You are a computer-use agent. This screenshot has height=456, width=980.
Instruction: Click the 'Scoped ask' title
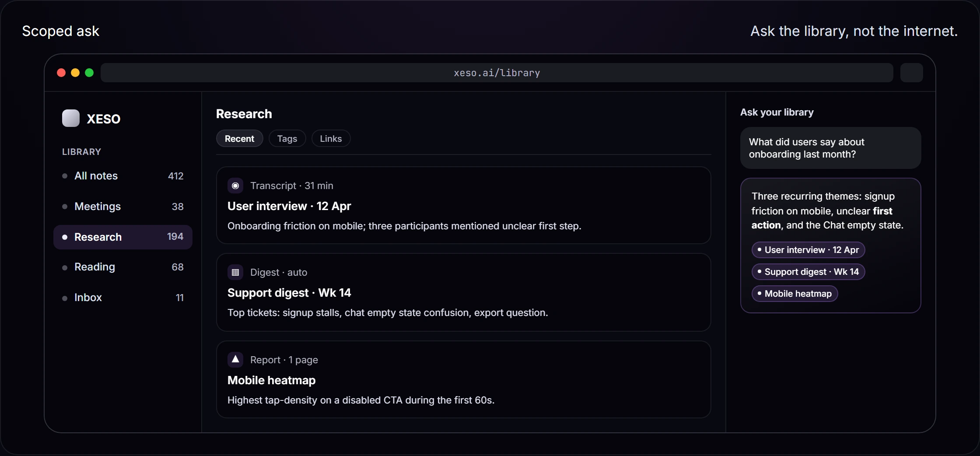(61, 31)
